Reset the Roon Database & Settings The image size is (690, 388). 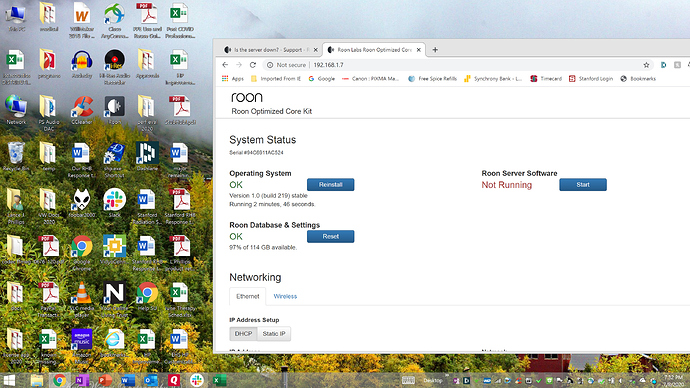point(330,237)
